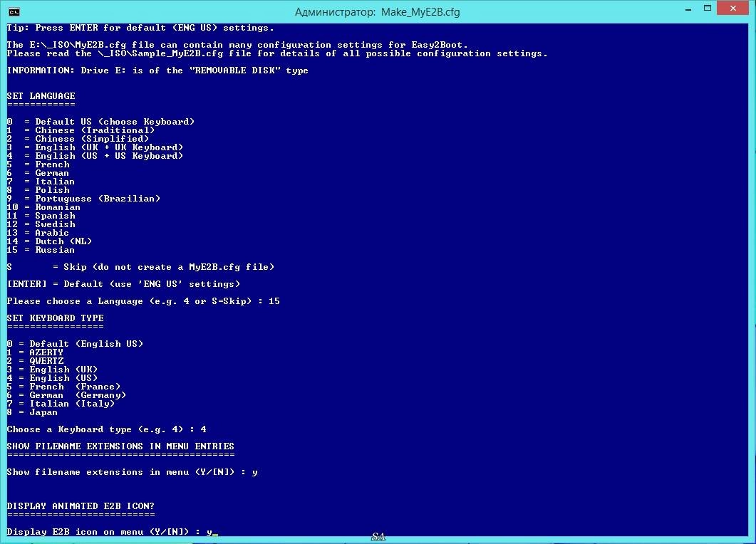The image size is (756, 544).
Task: Click the 'Please choose a Language' prompt line
Action: [143, 301]
